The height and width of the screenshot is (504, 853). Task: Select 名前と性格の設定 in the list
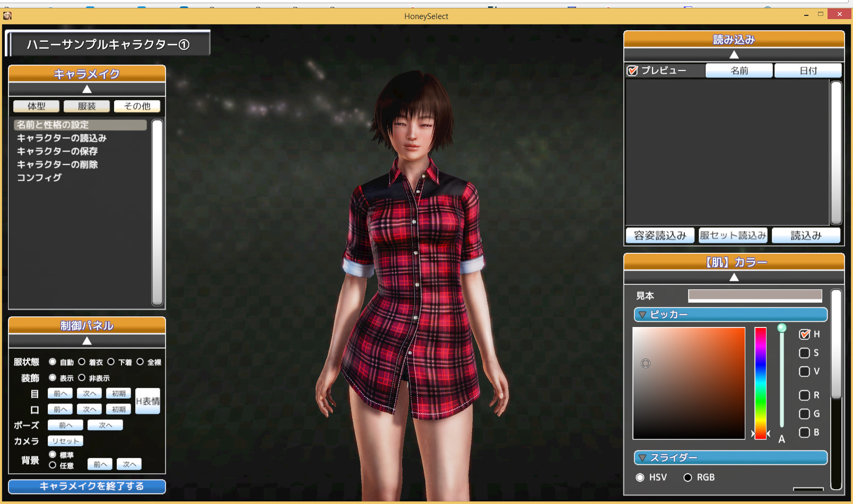click(x=80, y=125)
